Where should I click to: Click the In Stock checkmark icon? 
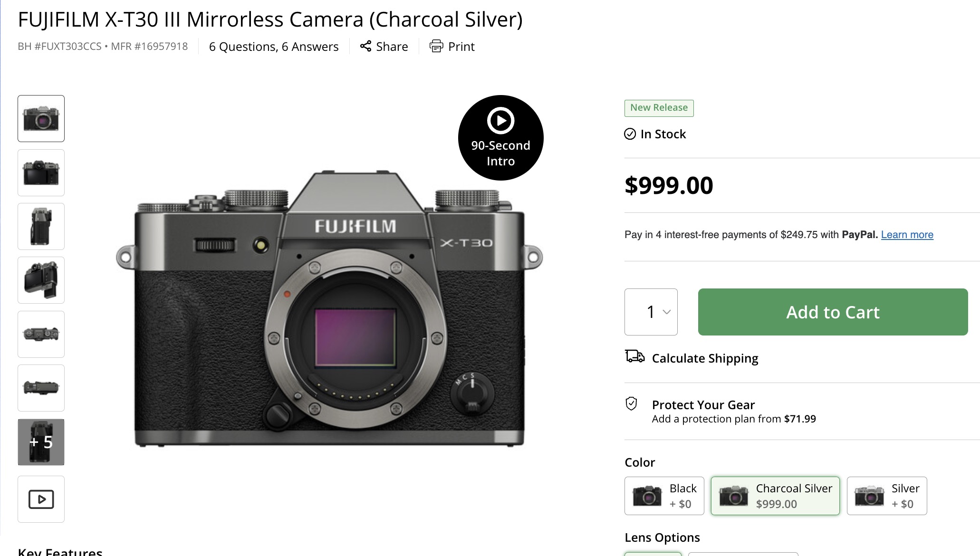pyautogui.click(x=629, y=134)
